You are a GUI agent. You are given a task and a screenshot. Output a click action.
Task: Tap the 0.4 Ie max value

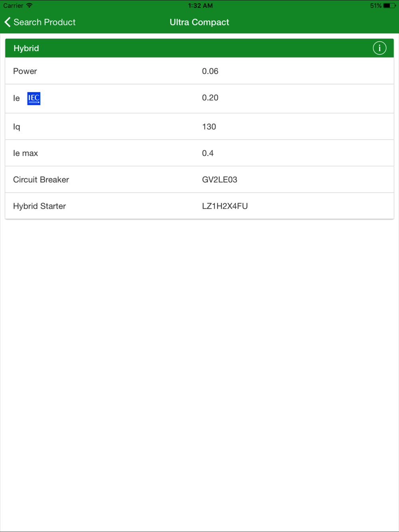pos(208,153)
